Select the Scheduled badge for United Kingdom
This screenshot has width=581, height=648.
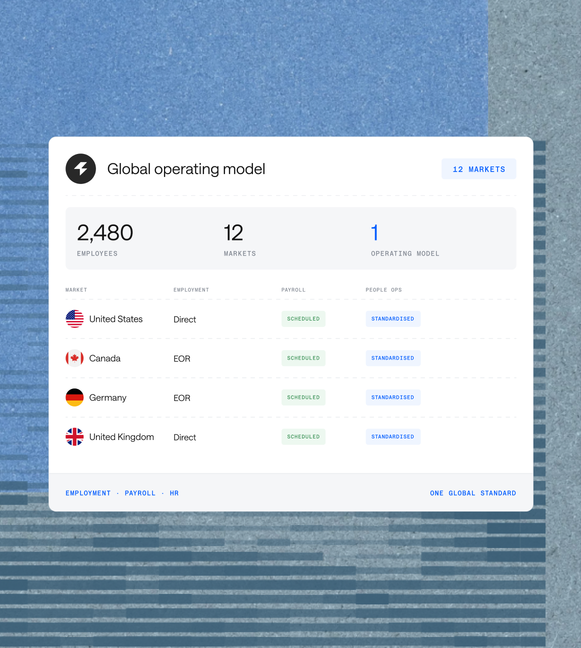pyautogui.click(x=303, y=436)
